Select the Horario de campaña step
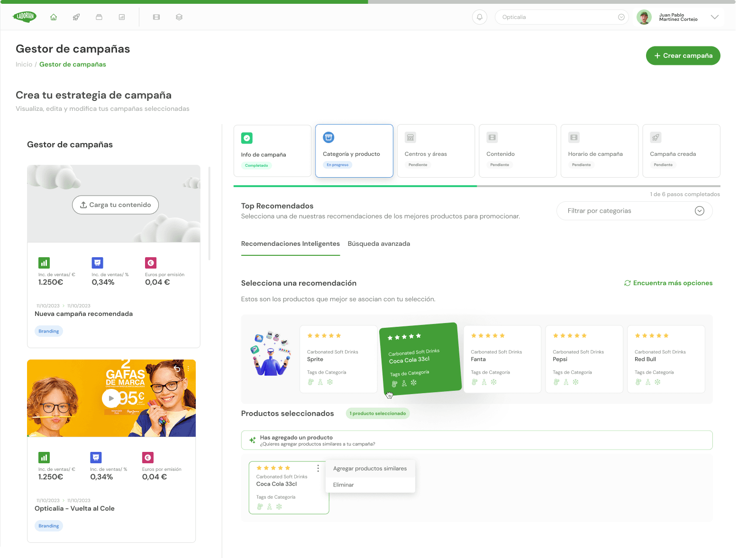756x558 pixels. 600,151
